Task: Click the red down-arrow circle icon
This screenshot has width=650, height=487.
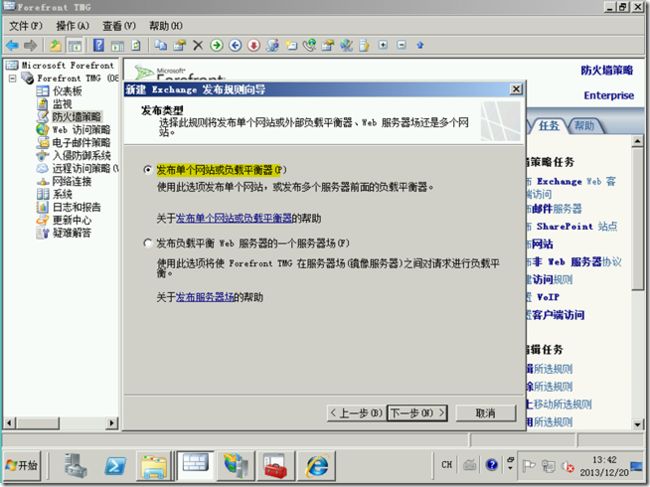Action: 254,45
